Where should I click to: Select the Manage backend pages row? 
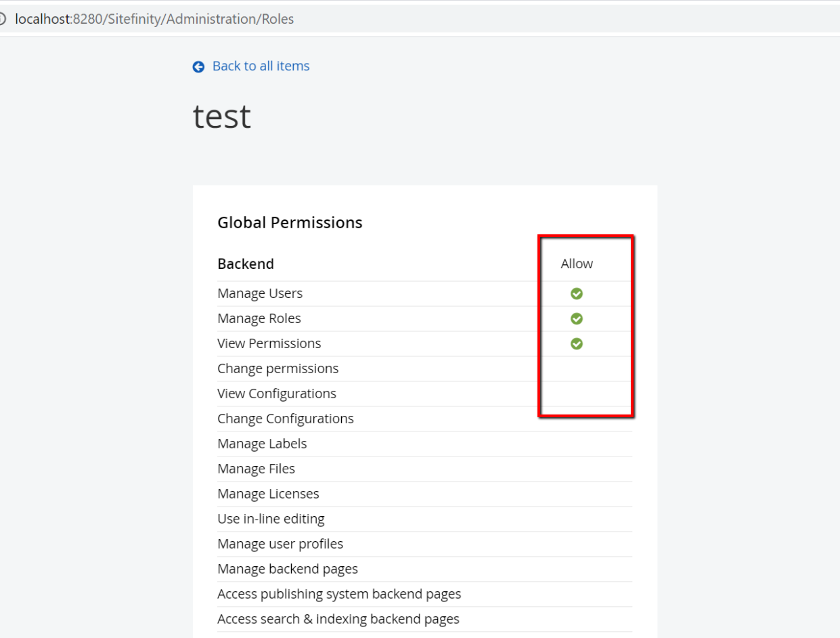[424, 569]
